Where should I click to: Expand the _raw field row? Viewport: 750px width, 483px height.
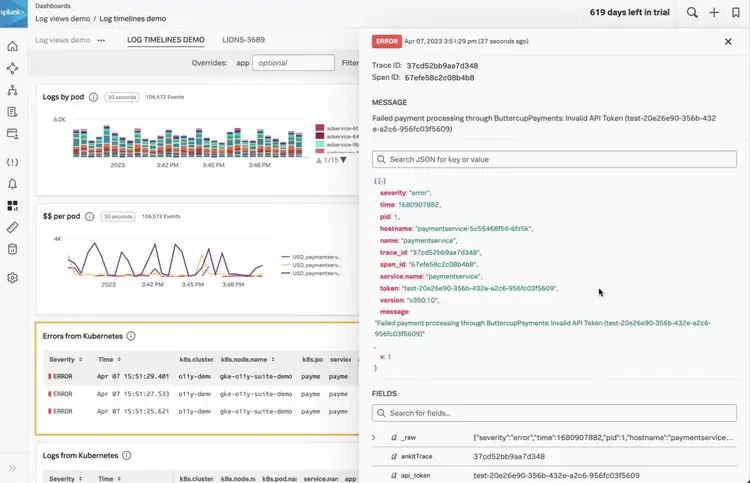373,437
